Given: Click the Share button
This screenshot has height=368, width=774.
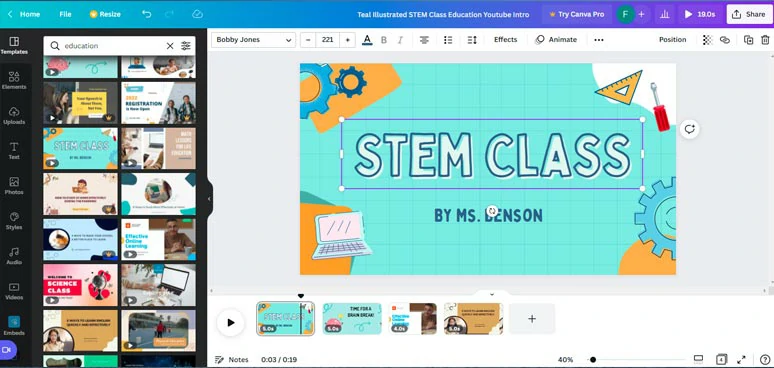Looking at the screenshot, I should [x=749, y=14].
